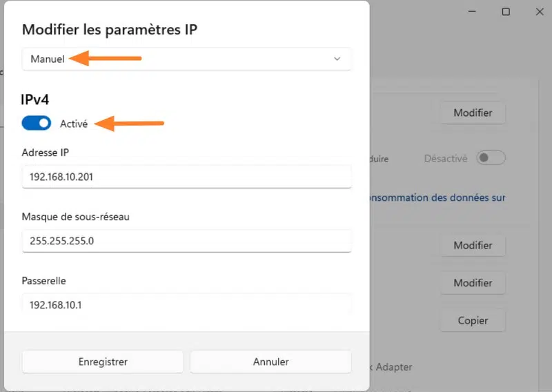This screenshot has width=552, height=392.
Task: Minimize the settings window
Action: [474, 12]
